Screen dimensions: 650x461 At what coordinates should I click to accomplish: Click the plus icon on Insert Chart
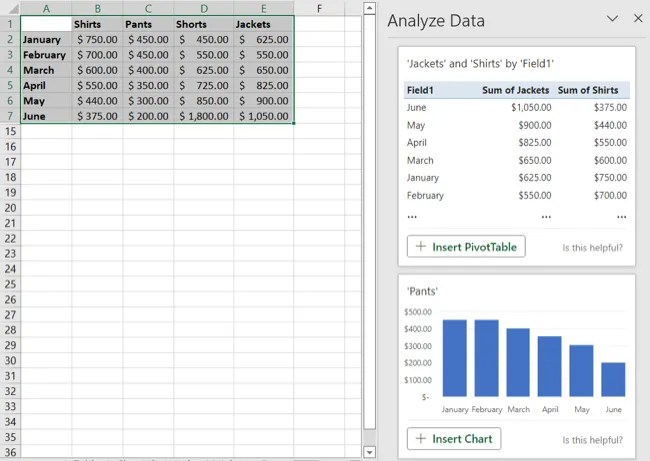pyautogui.click(x=421, y=439)
